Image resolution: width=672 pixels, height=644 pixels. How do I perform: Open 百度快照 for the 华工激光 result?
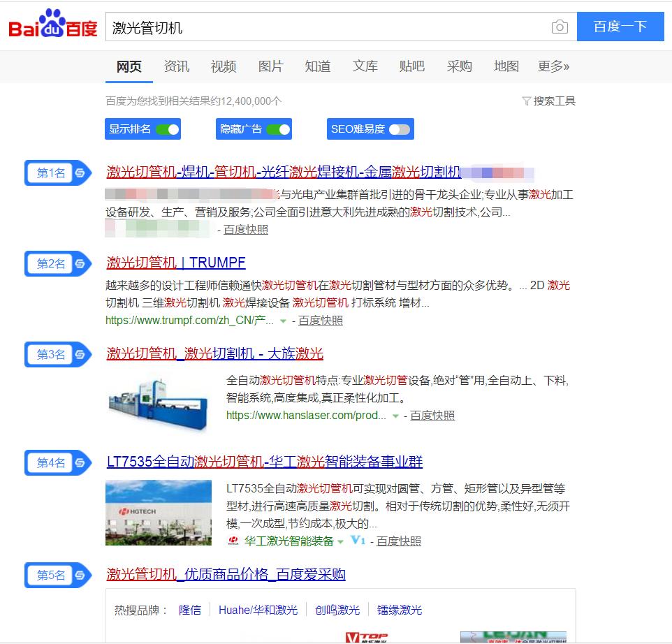(x=399, y=541)
